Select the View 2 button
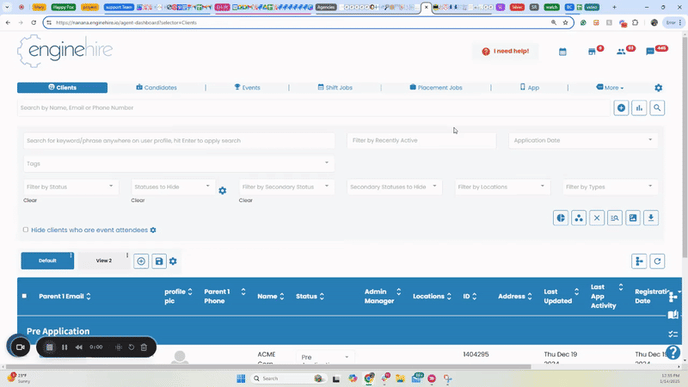The height and width of the screenshot is (387, 688). point(104,261)
